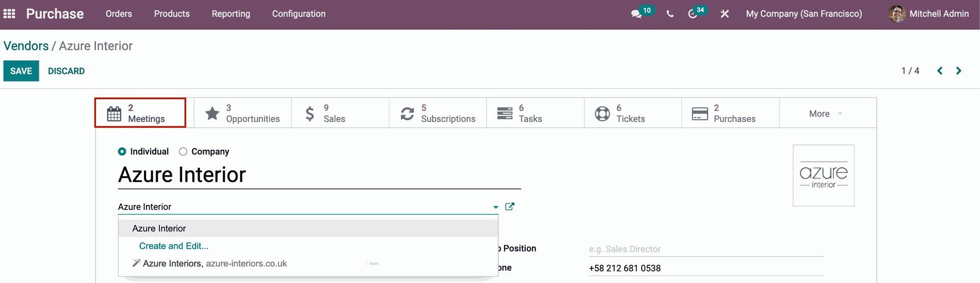The image size is (980, 283).
Task: Choose Azure Interior from suggestion list
Action: click(x=308, y=228)
